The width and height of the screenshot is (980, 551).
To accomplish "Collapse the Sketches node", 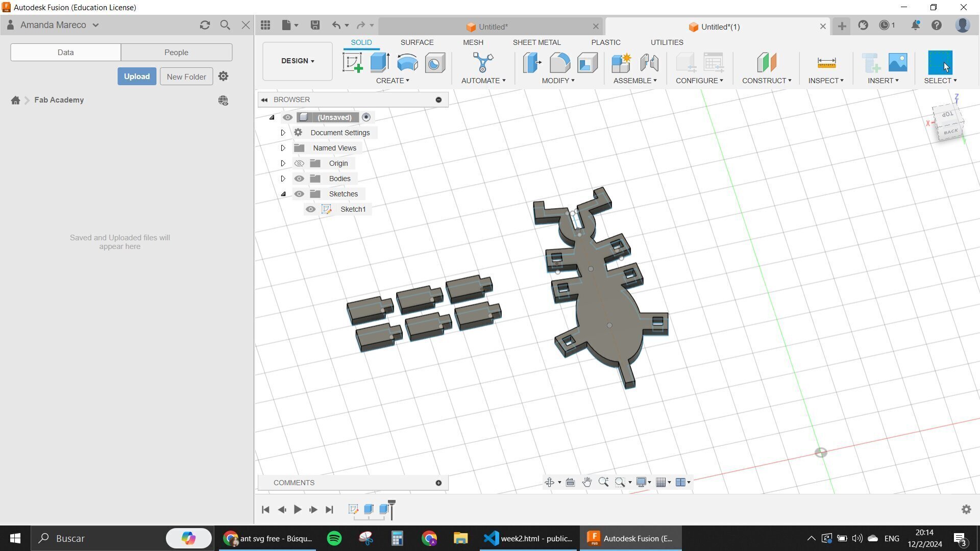I will click(x=283, y=194).
